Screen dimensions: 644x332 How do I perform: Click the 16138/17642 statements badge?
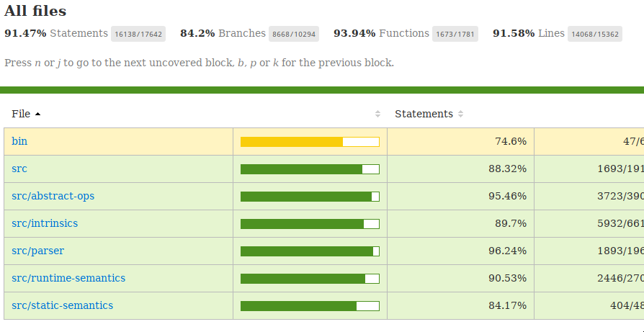point(138,34)
